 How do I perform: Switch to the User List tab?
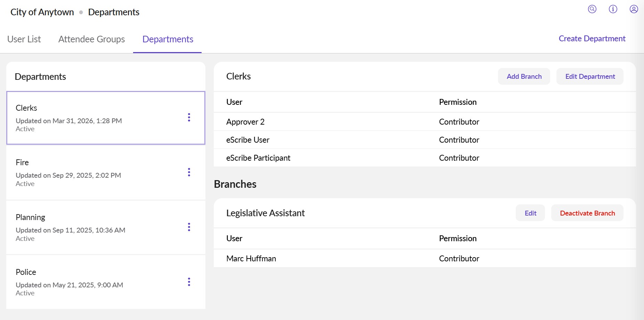pos(24,39)
